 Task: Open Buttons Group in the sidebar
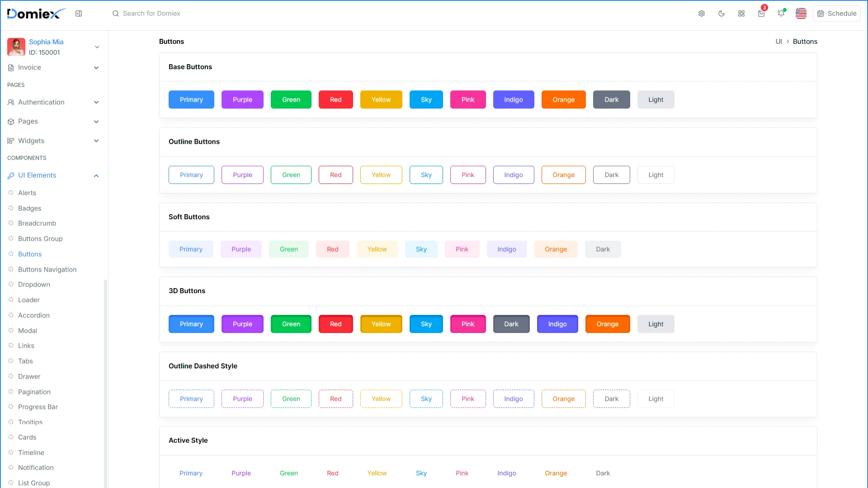40,239
